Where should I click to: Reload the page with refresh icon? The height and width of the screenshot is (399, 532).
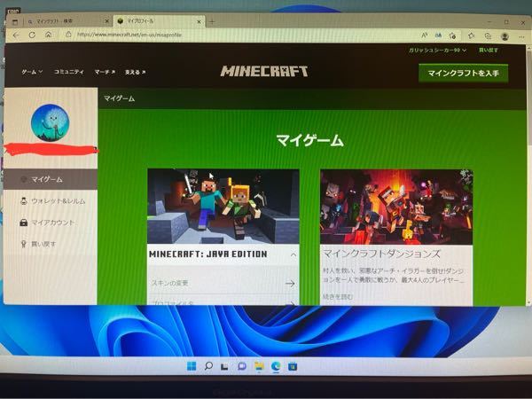(32, 35)
